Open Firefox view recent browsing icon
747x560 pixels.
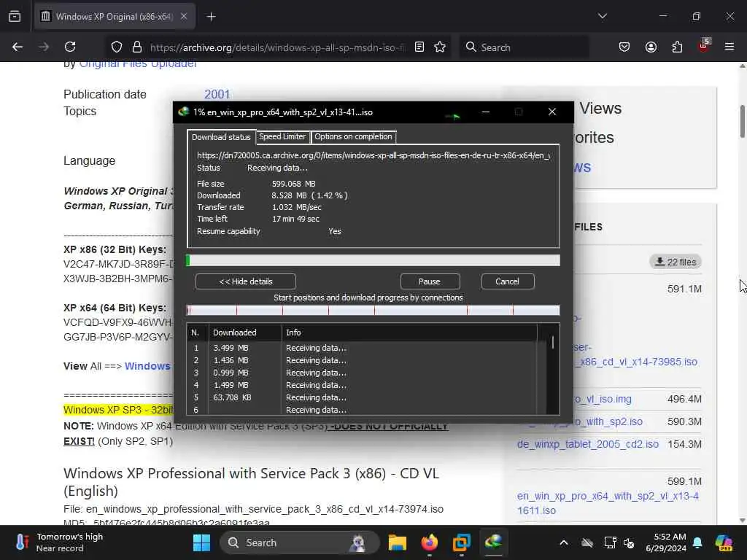[15, 17]
